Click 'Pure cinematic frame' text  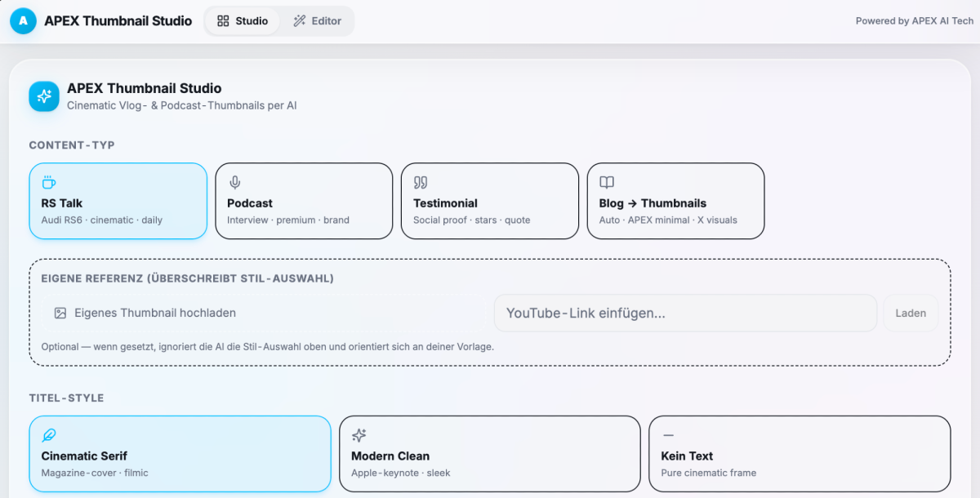[x=709, y=473]
